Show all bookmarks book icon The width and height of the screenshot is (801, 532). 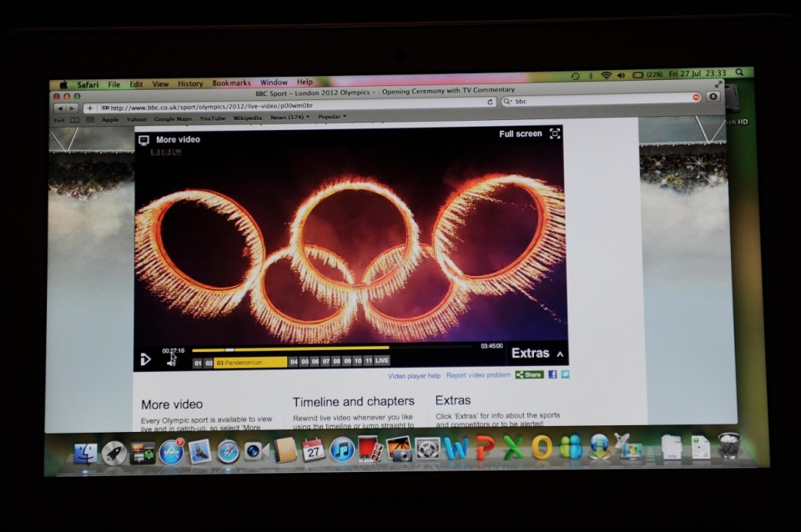point(74,120)
